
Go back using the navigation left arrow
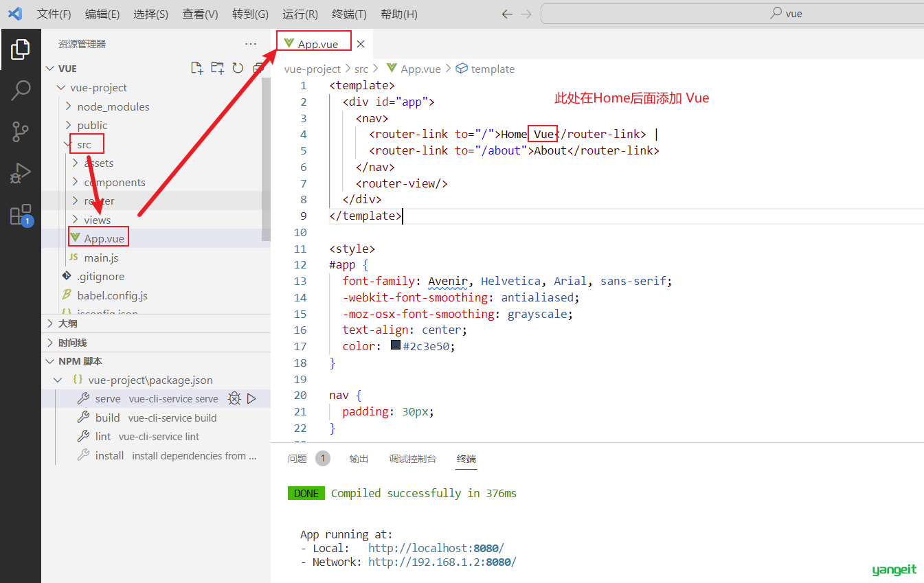[x=507, y=14]
